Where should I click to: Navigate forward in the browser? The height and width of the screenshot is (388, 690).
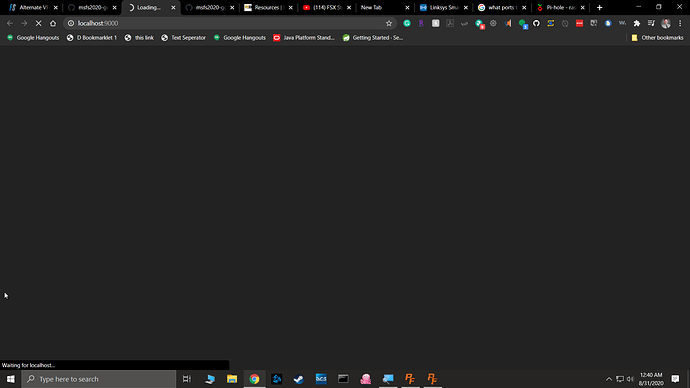(x=24, y=23)
